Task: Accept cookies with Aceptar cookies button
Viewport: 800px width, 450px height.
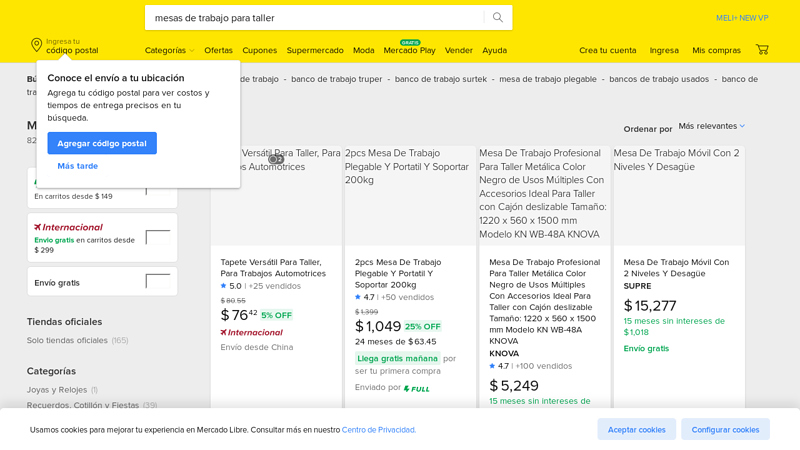Action: point(636,429)
